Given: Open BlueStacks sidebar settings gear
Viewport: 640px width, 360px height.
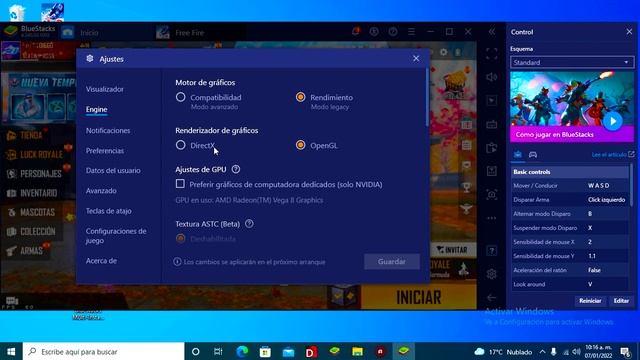Looking at the screenshot, I should pyautogui.click(x=492, y=274).
